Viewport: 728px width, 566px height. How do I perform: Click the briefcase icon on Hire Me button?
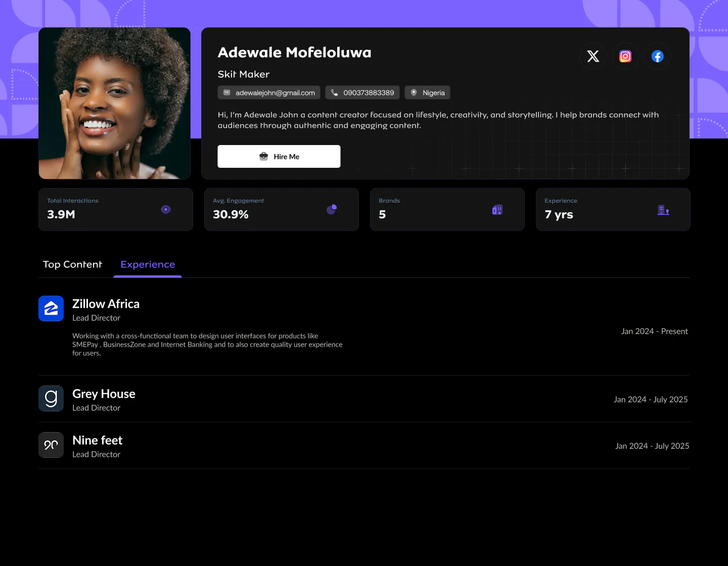tap(263, 157)
